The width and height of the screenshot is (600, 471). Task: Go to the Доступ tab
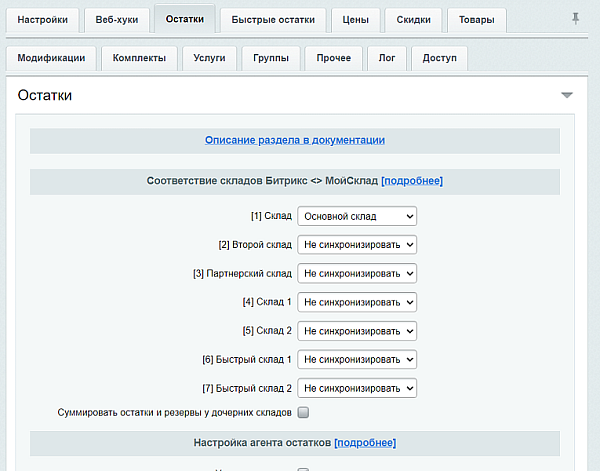(439, 59)
